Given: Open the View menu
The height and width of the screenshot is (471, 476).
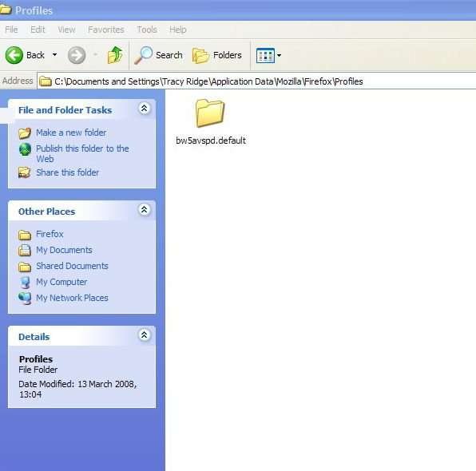Looking at the screenshot, I should pyautogui.click(x=66, y=30).
